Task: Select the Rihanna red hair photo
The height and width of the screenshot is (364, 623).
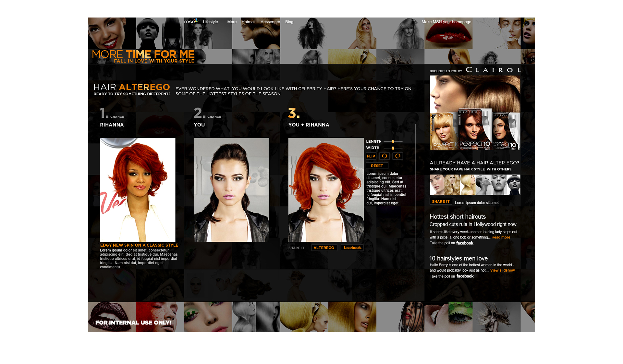Action: tap(138, 190)
